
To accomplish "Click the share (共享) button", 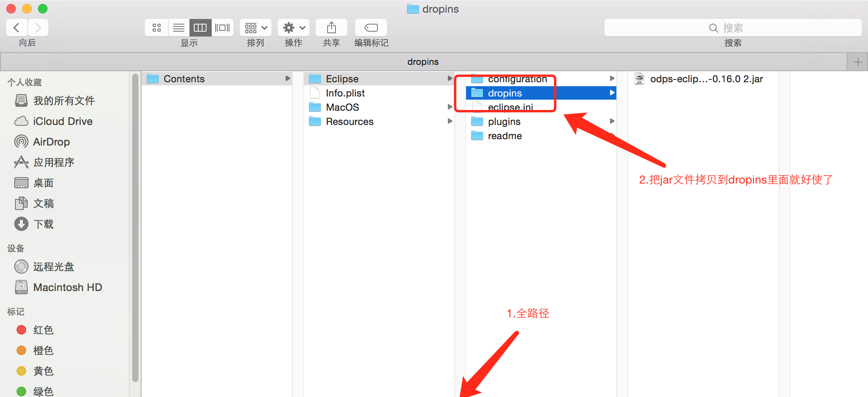I will click(x=332, y=28).
